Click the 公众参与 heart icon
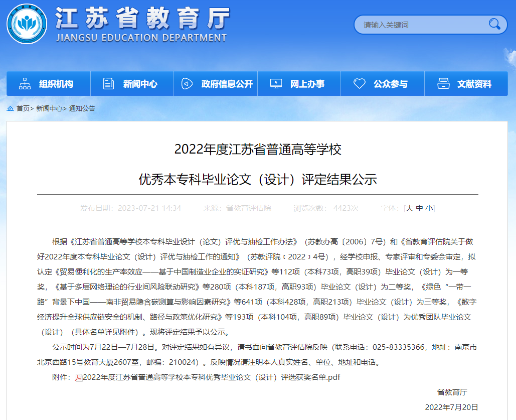 (359, 84)
